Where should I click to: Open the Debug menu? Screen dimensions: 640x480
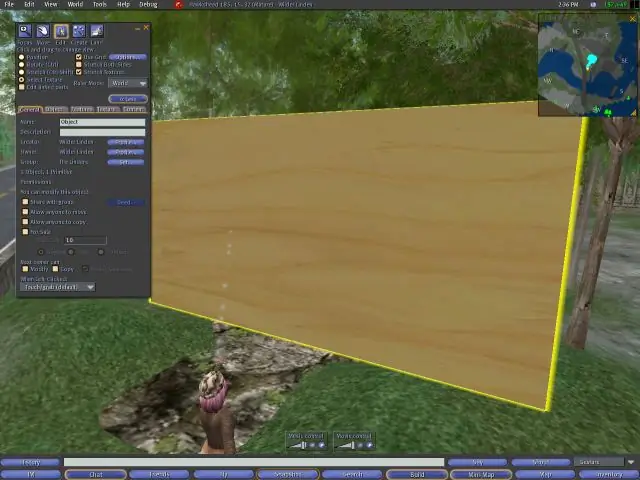pos(149,4)
